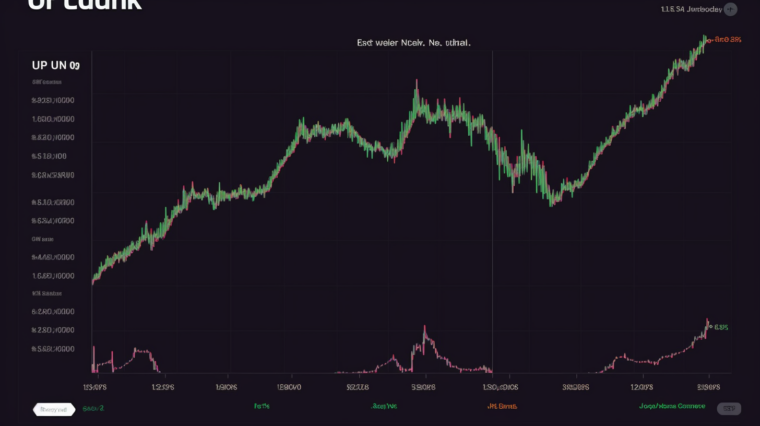The image size is (760, 426).
Task: Click the green marker on the volume chart
Action: pyautogui.click(x=720, y=327)
